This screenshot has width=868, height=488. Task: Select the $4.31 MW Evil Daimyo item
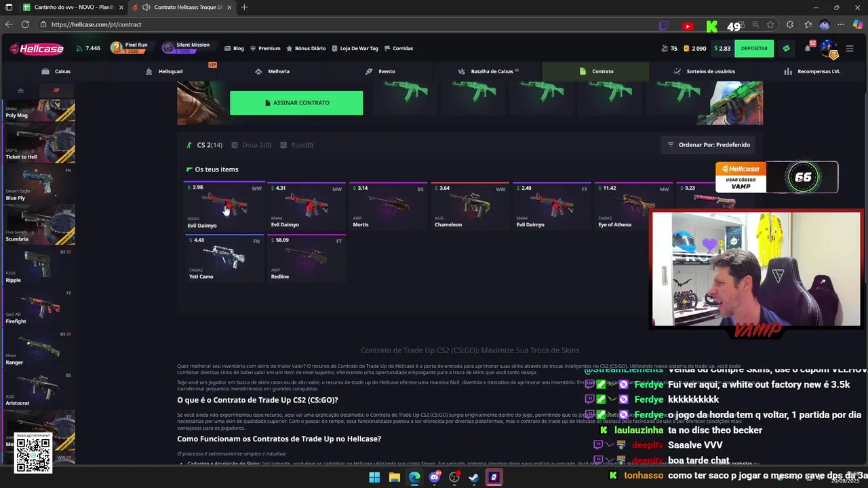307,207
